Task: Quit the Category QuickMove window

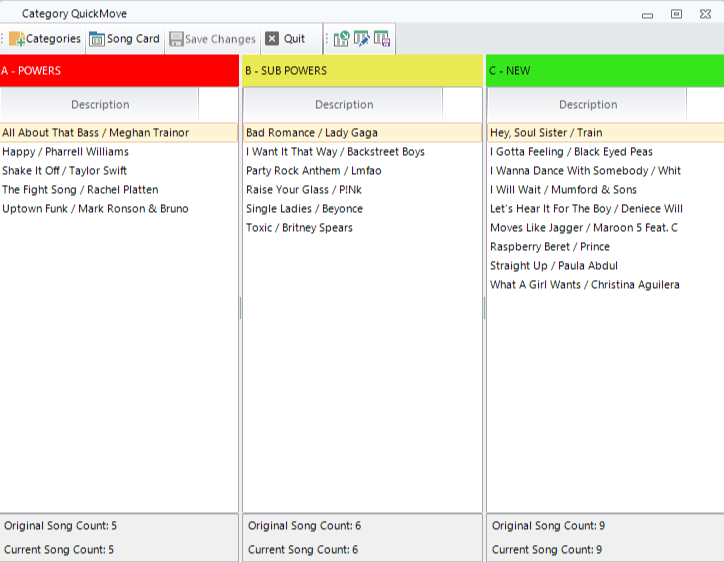Action: [x=286, y=39]
